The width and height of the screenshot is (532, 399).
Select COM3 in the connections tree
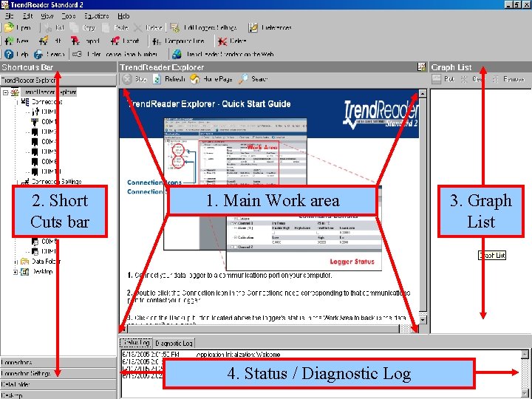coord(49,132)
